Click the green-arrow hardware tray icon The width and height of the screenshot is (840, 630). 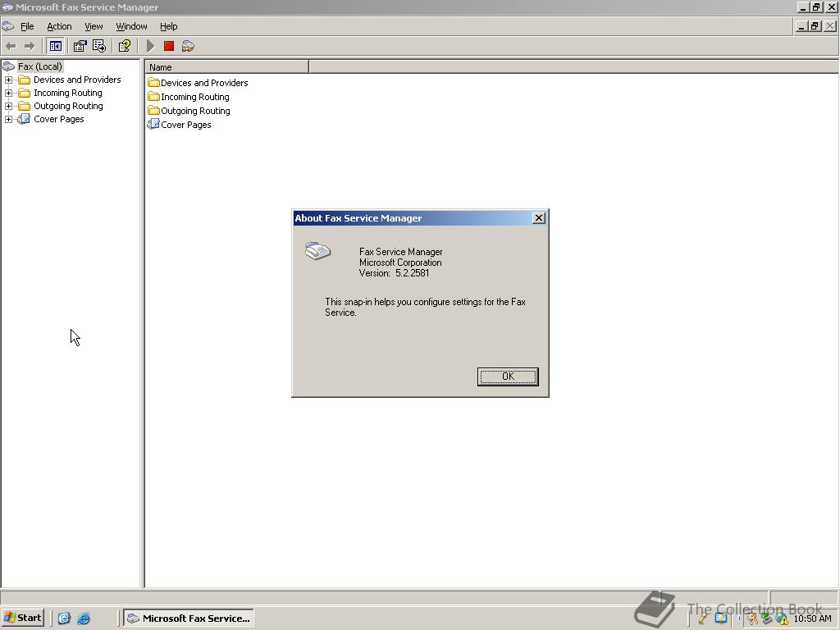767,619
